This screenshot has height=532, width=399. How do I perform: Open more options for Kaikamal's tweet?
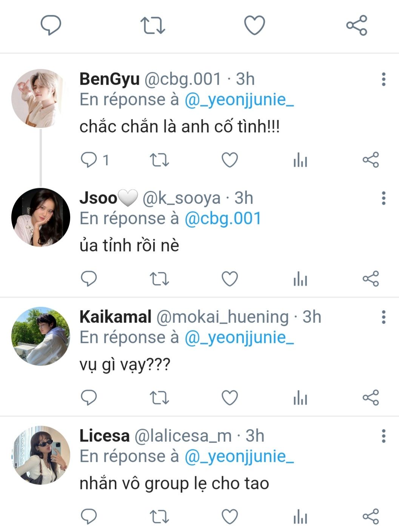[x=384, y=317]
